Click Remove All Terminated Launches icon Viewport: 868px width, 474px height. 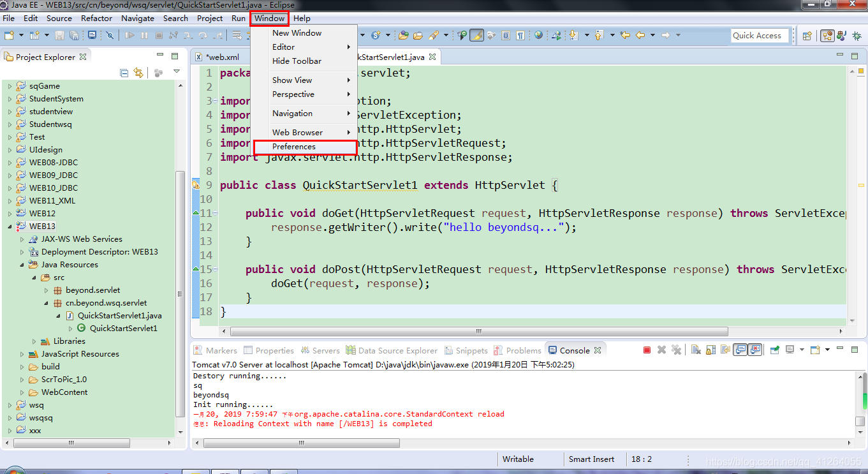click(676, 350)
